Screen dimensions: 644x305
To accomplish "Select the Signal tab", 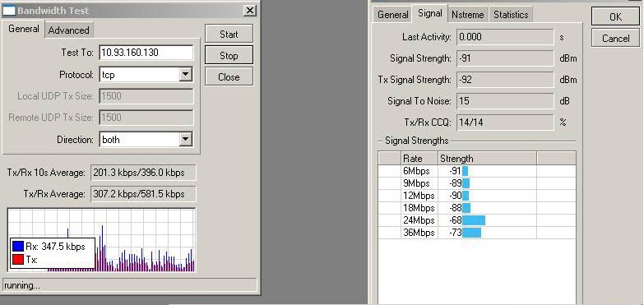I will click(429, 13).
